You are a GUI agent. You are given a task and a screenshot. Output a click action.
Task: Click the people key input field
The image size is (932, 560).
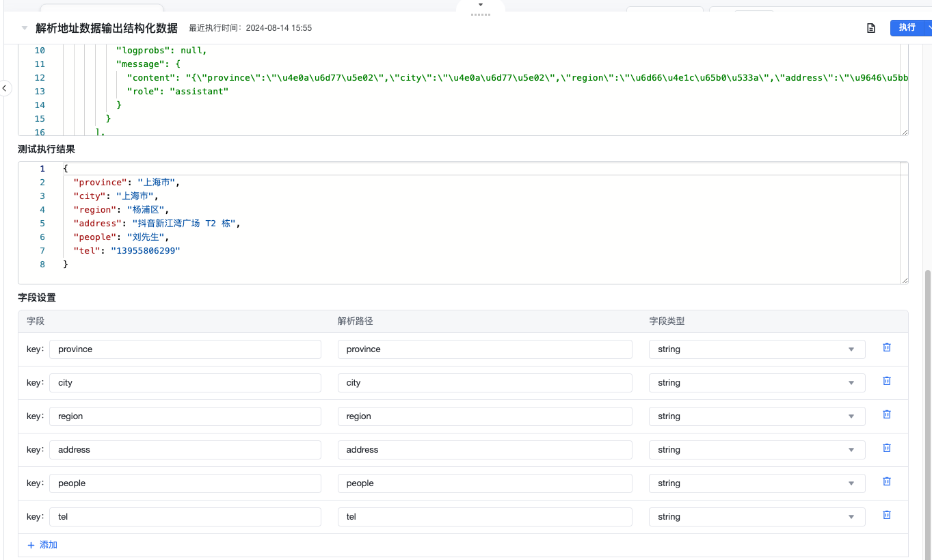point(185,483)
